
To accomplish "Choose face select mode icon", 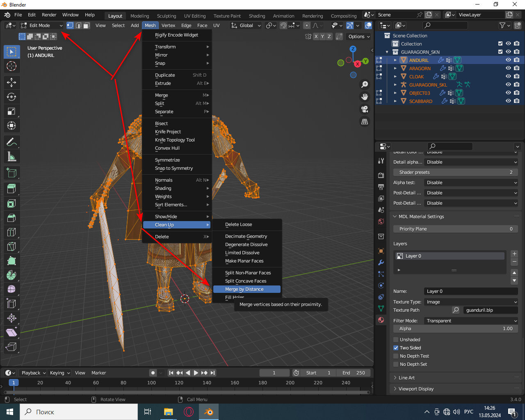I will pyautogui.click(x=87, y=25).
